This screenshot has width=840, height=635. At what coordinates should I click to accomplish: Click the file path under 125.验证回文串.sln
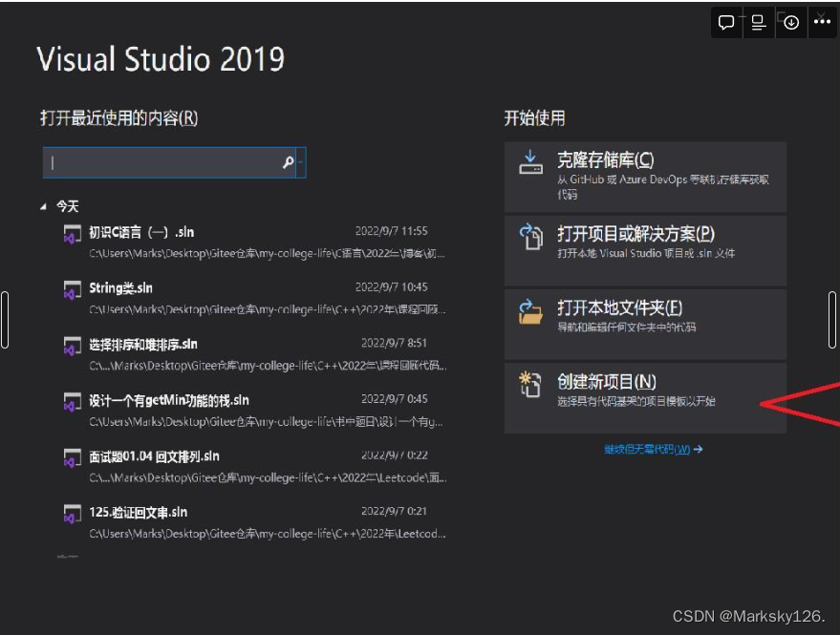[268, 534]
